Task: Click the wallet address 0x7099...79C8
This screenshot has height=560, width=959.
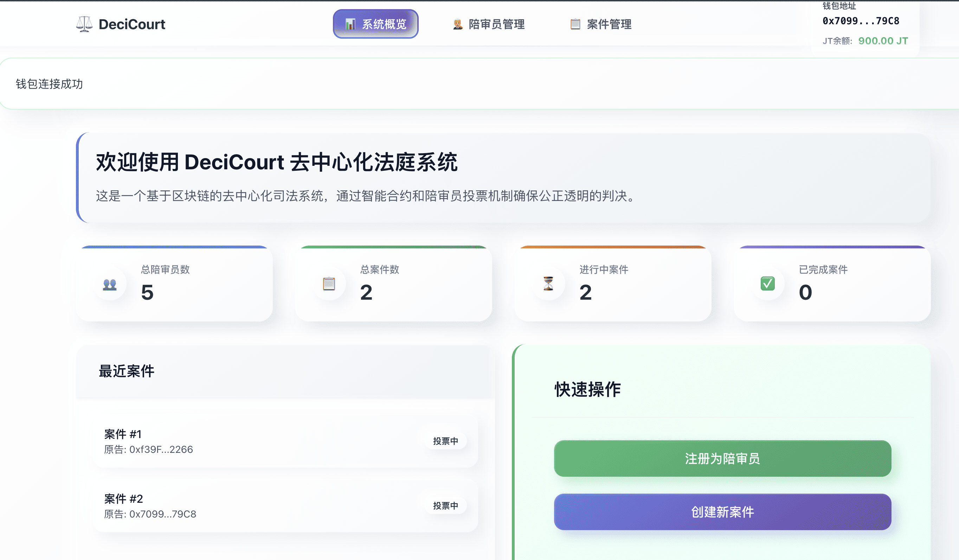Action: [x=861, y=21]
